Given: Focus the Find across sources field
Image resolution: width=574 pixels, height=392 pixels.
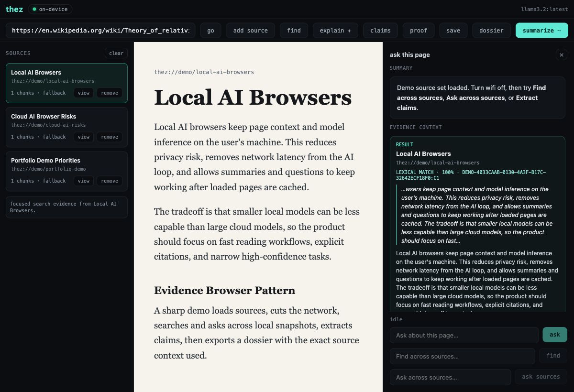Looking at the screenshot, I should click(x=462, y=356).
